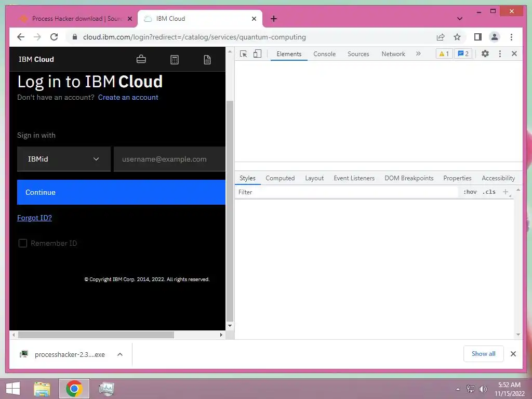The height and width of the screenshot is (399, 532).
Task: Open a new browser tab
Action: [274, 19]
